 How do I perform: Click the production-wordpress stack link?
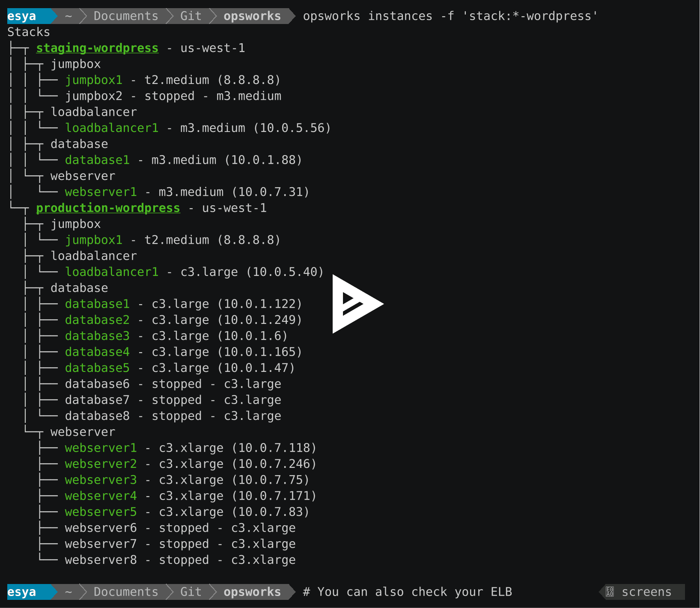108,208
